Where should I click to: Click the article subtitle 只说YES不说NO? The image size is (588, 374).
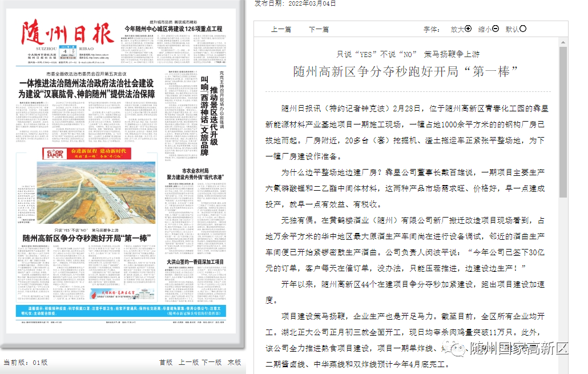click(x=408, y=54)
